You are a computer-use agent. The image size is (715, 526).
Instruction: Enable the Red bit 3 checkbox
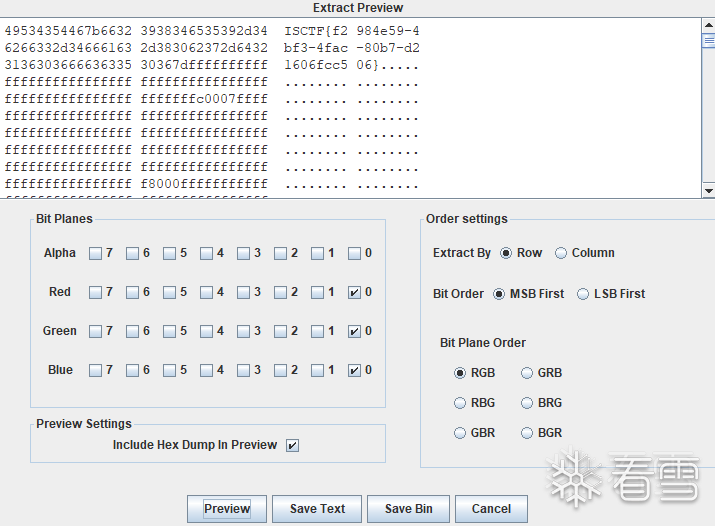(243, 292)
